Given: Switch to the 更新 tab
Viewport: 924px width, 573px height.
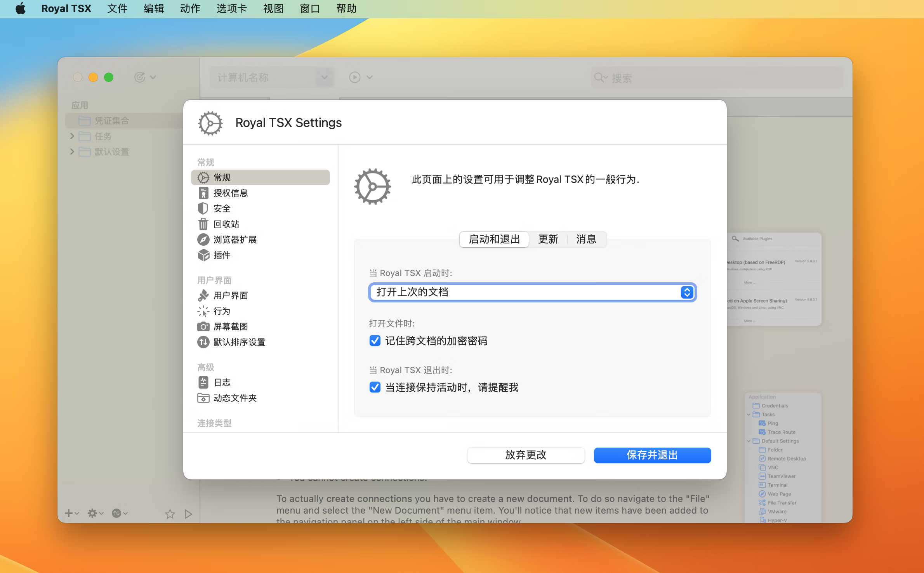Looking at the screenshot, I should click(x=548, y=239).
